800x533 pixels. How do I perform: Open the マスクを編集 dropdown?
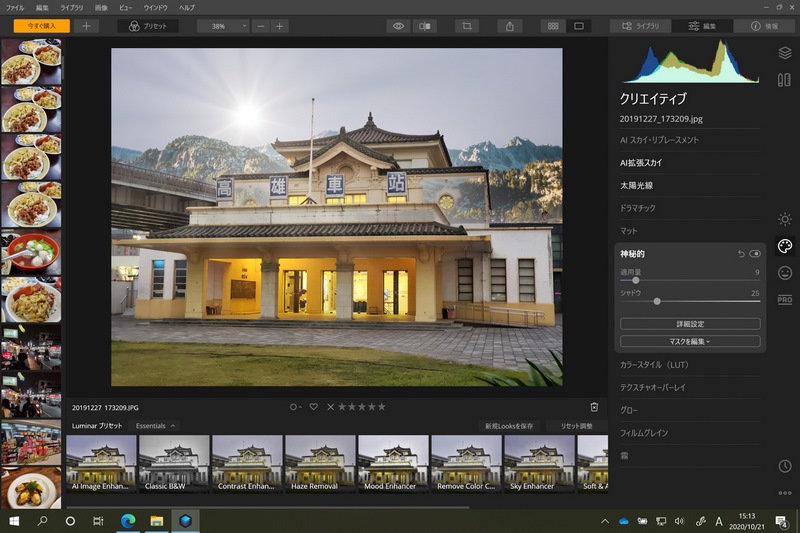[690, 341]
